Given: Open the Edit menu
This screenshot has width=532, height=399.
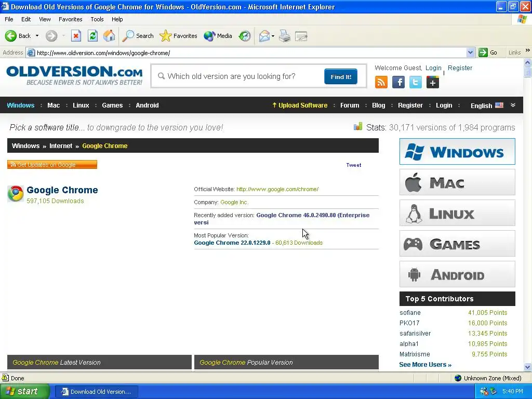Looking at the screenshot, I should [26, 19].
